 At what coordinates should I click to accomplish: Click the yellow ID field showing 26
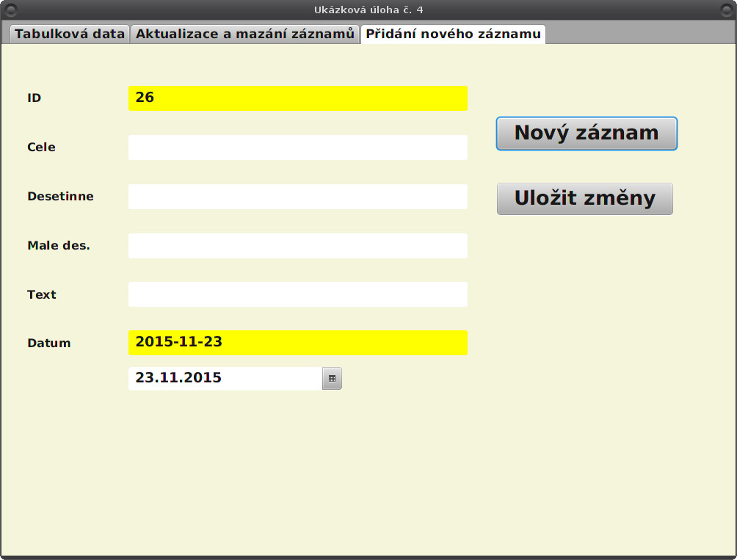click(x=298, y=98)
